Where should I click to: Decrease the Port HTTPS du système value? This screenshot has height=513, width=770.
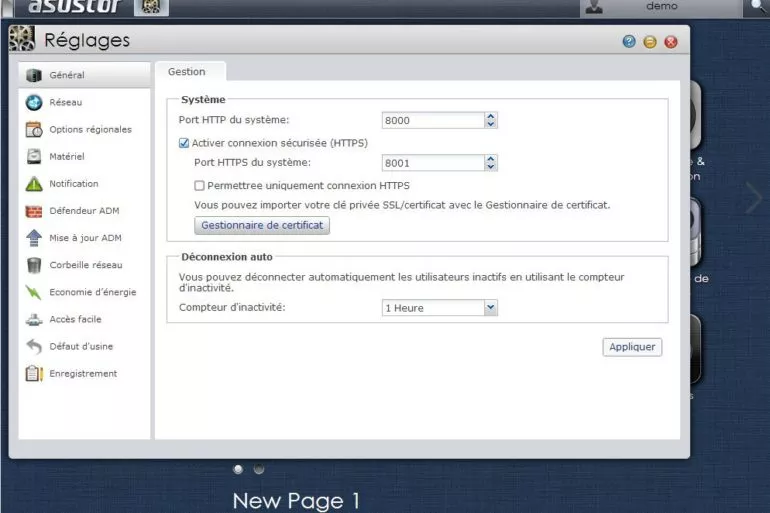point(490,167)
